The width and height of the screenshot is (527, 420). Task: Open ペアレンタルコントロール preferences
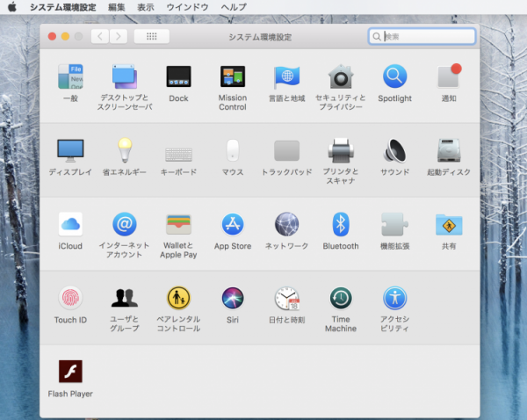179,298
